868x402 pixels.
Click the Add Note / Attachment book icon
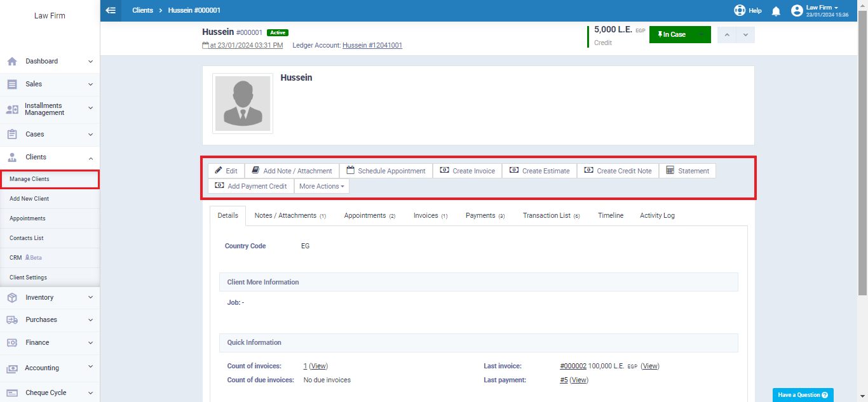(255, 170)
